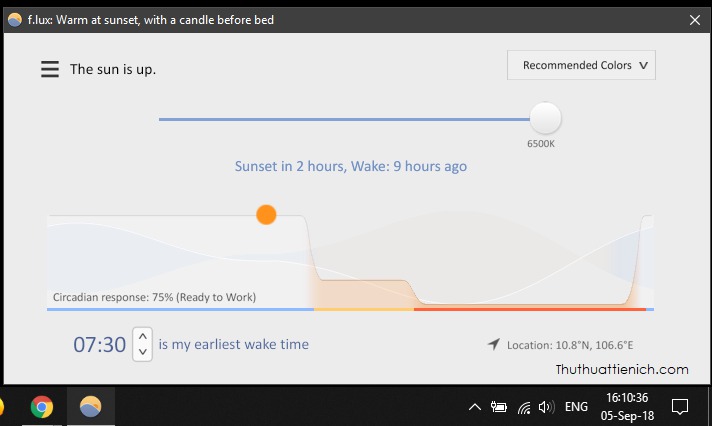Select the f.lux taskbar icon
Image resolution: width=712 pixels, height=426 pixels.
tap(90, 407)
